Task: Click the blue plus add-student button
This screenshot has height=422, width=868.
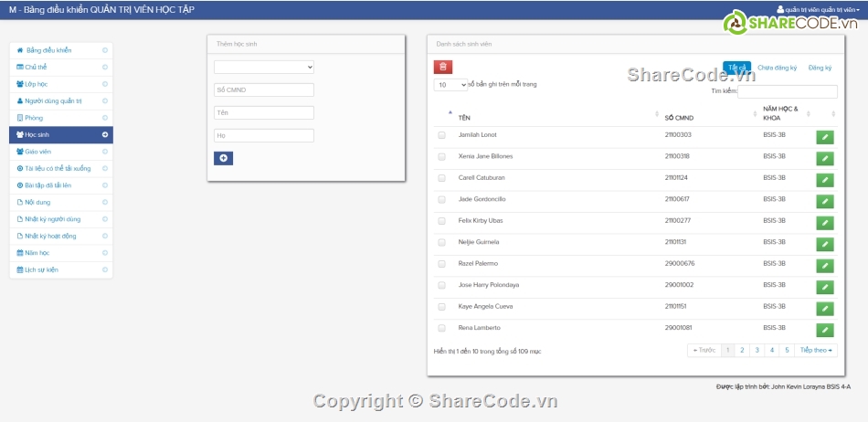Action: [x=223, y=158]
